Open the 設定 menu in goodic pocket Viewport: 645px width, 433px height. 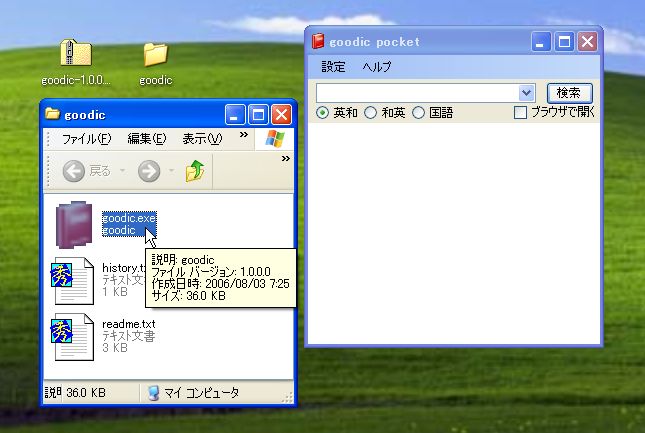(333, 67)
